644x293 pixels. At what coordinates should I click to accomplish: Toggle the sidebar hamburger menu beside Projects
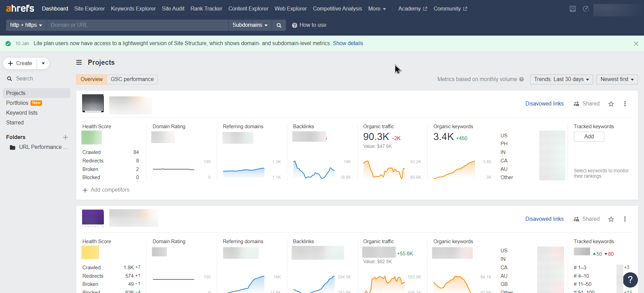pos(79,62)
